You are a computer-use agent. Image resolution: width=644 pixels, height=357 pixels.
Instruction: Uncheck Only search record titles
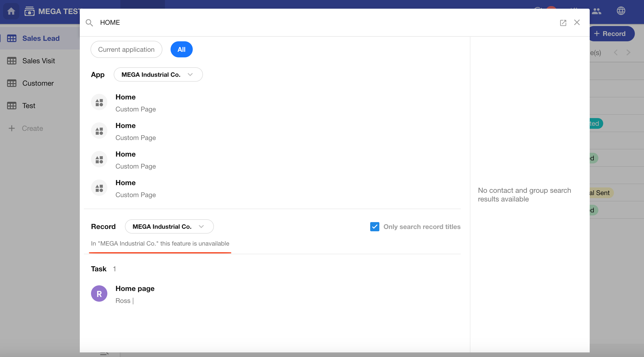pos(375,227)
